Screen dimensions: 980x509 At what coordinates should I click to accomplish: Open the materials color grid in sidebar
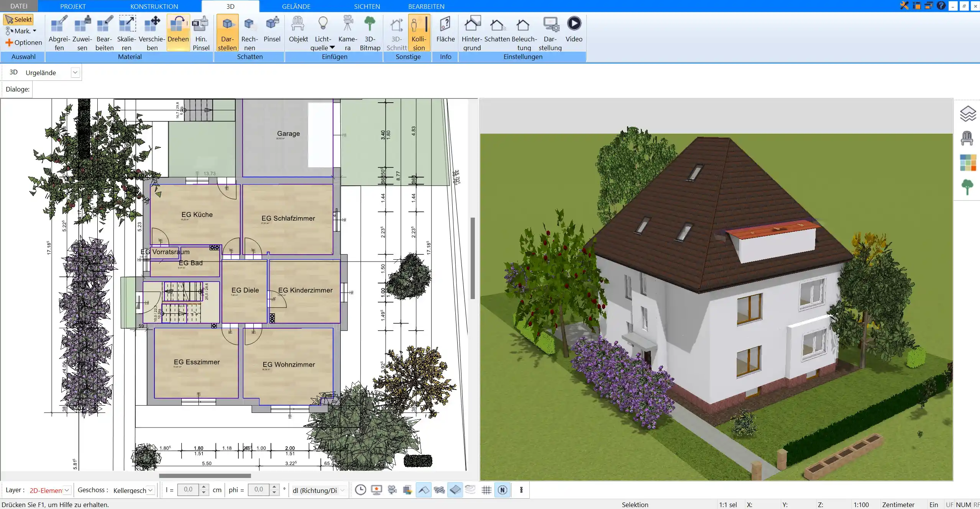click(968, 162)
